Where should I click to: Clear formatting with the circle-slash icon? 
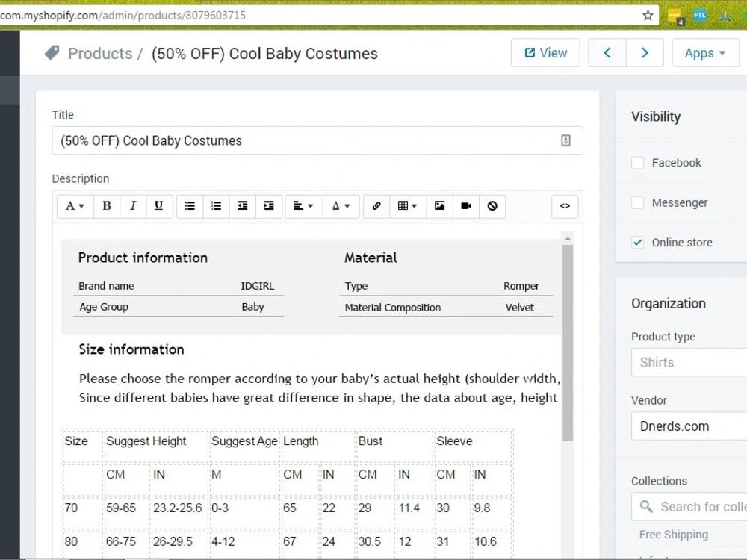(492, 206)
